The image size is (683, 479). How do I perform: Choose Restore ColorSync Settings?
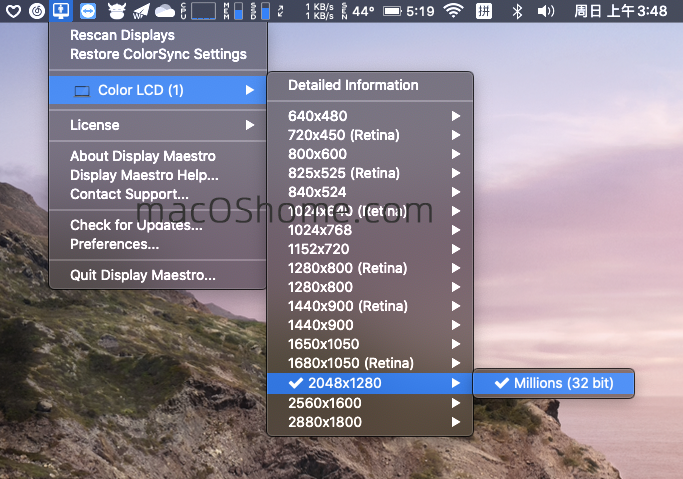pos(158,54)
